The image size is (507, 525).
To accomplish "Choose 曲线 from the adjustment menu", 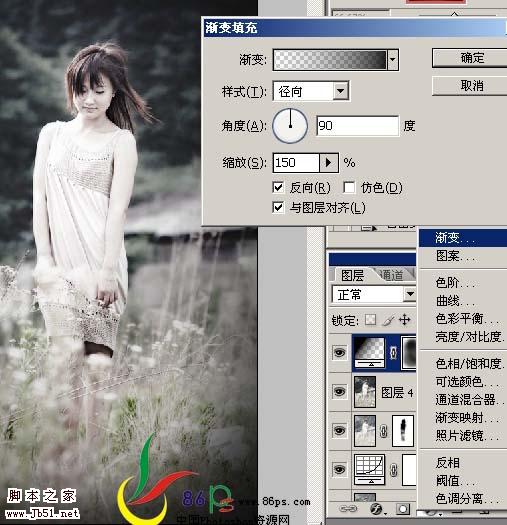I will [463, 301].
